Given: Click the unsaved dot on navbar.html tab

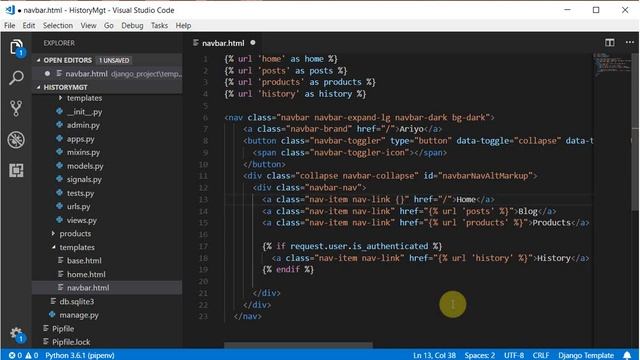Looking at the screenshot, I should pos(253,42).
